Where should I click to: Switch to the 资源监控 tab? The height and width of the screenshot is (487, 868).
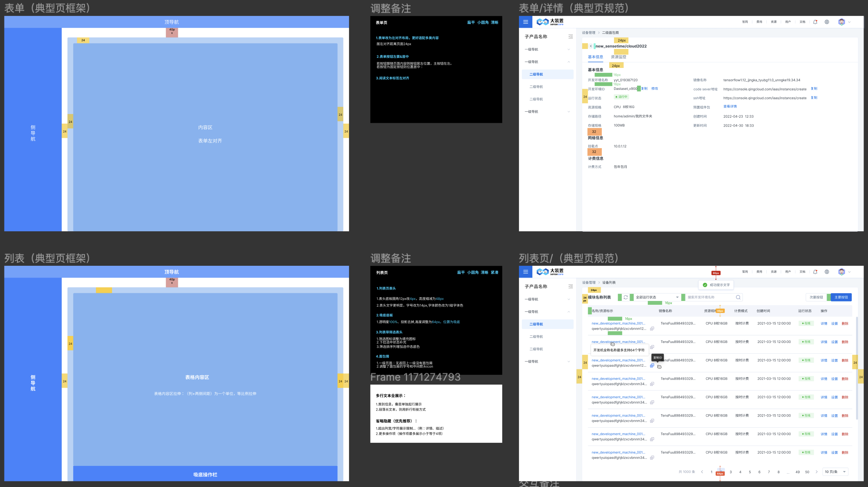pos(619,57)
